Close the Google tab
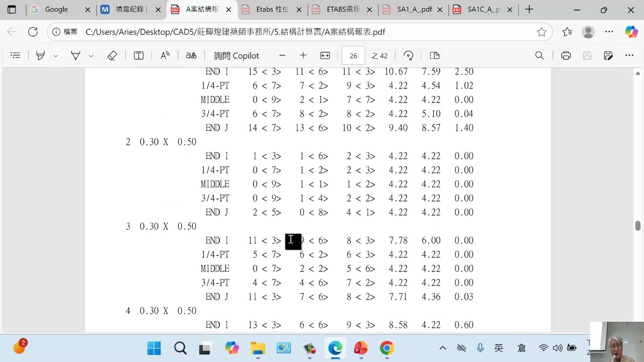Viewport: 644px width, 362px height. tap(88, 10)
